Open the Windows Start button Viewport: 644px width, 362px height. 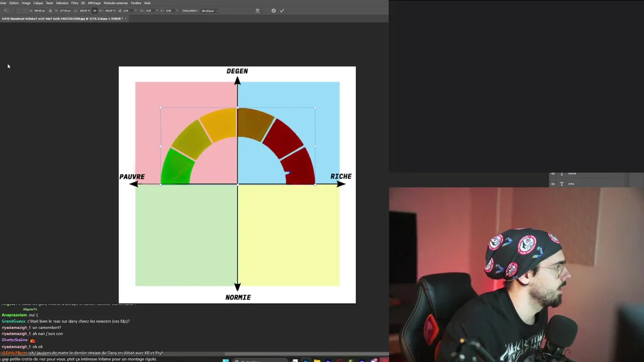coord(225,360)
